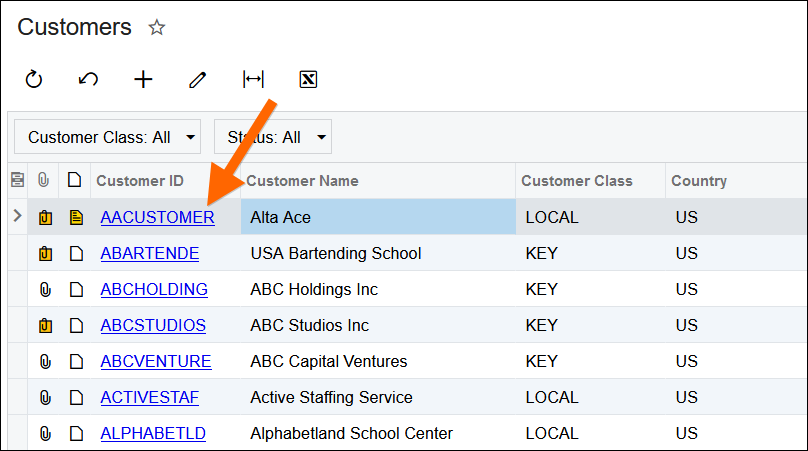This screenshot has height=451, width=808.
Task: Click the Refresh icon in toolbar
Action: tap(34, 79)
